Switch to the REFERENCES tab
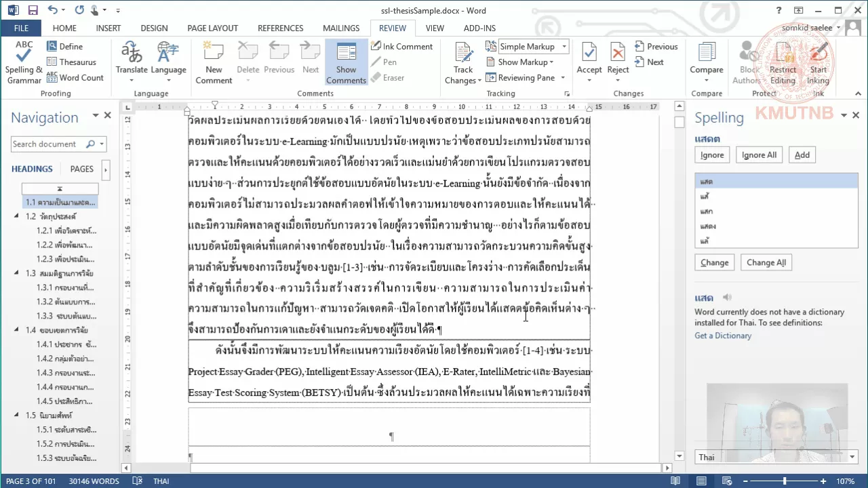 coord(280,28)
